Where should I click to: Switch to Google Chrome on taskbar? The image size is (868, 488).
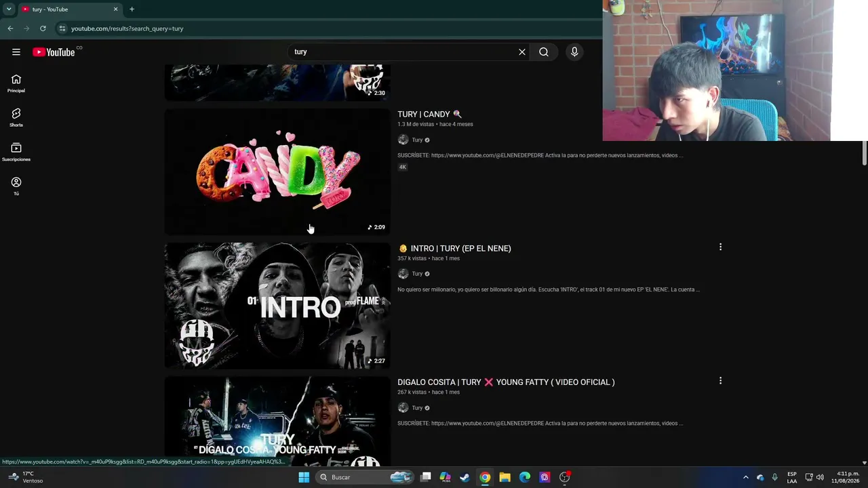tap(485, 477)
